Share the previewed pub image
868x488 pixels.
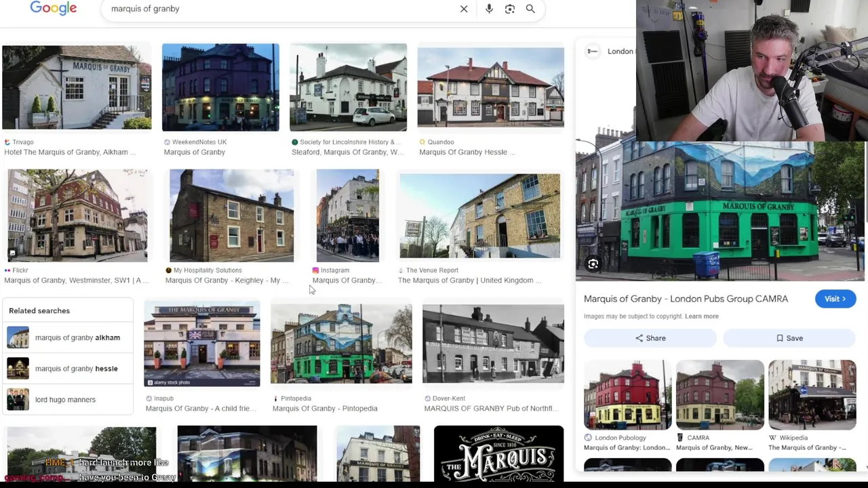[x=650, y=338]
